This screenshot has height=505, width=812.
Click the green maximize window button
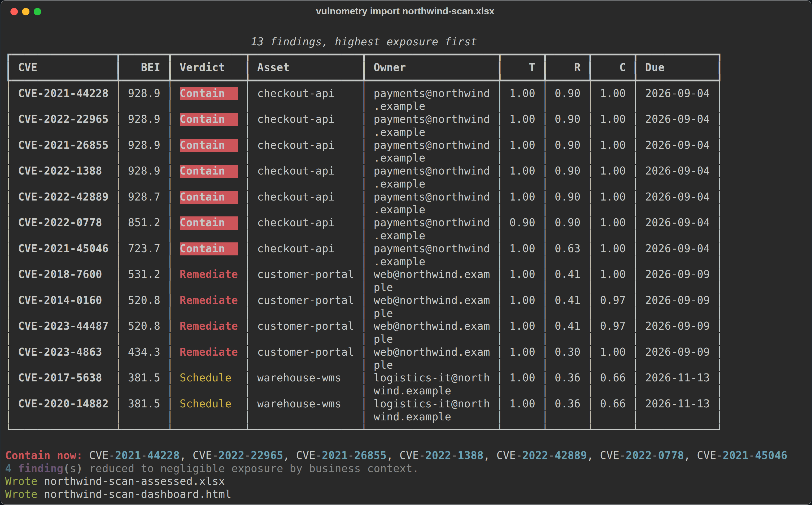pos(37,12)
